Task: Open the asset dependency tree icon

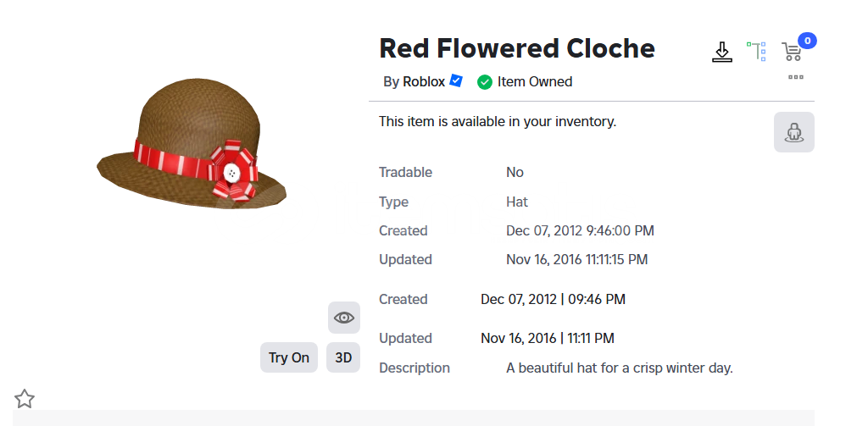Action: point(756,52)
